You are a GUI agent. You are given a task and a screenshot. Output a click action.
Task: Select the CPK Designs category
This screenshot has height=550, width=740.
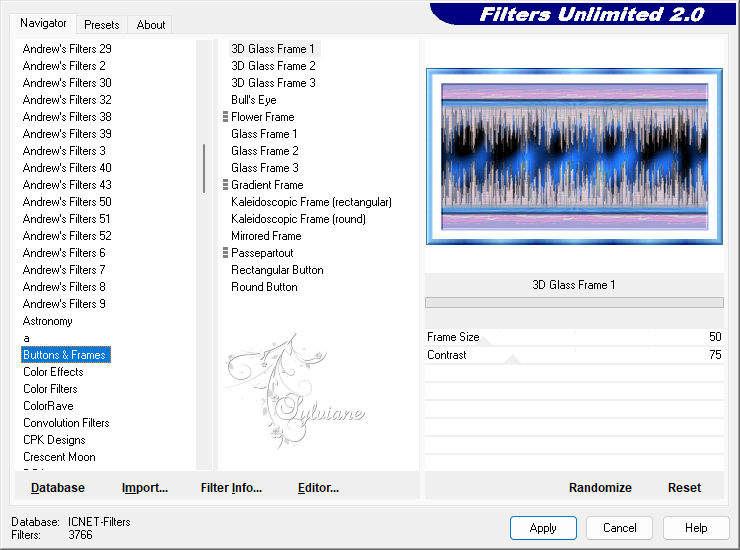coord(54,440)
